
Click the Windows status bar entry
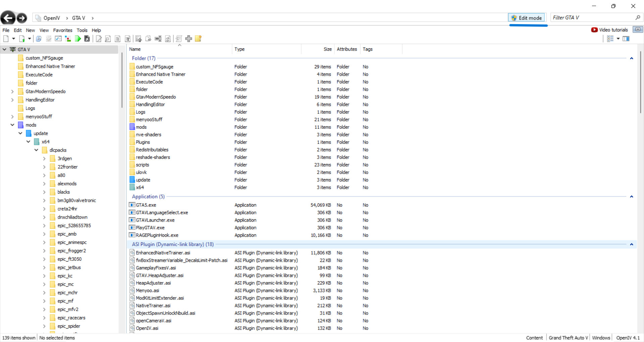click(x=601, y=338)
